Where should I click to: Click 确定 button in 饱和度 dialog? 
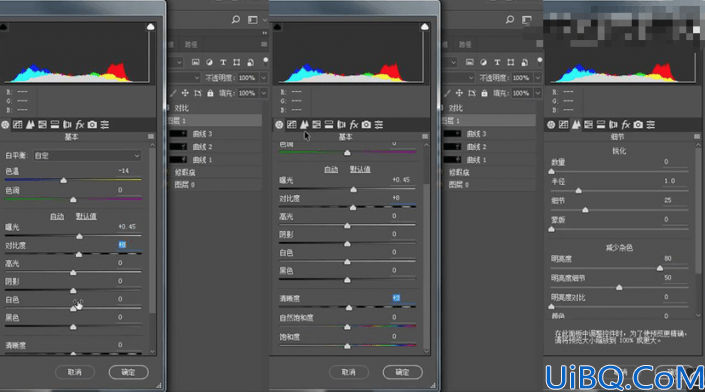coord(402,372)
